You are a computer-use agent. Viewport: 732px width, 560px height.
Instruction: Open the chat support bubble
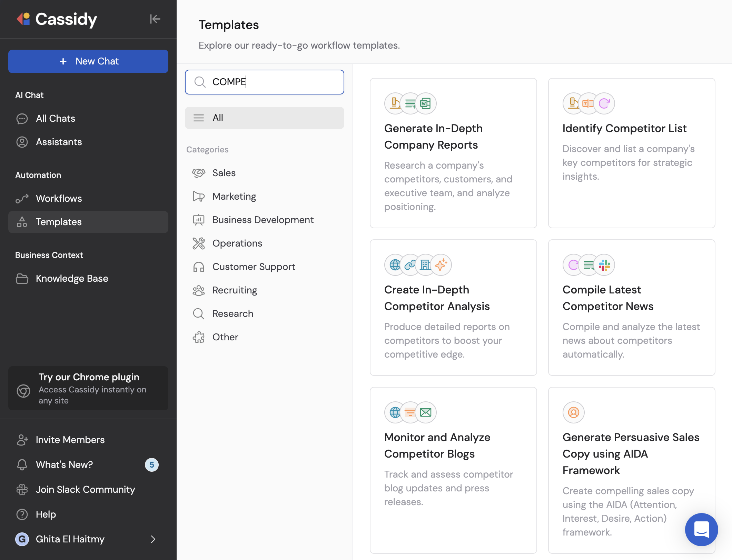[701, 530]
